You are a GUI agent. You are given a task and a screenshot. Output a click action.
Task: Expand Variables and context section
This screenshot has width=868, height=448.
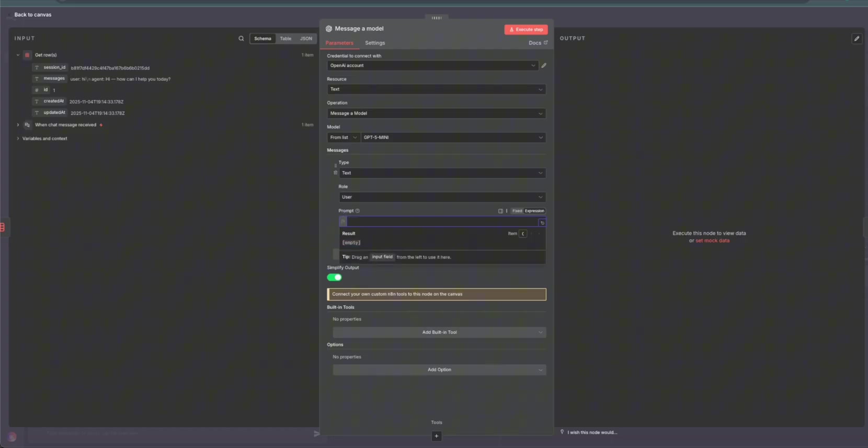18,139
